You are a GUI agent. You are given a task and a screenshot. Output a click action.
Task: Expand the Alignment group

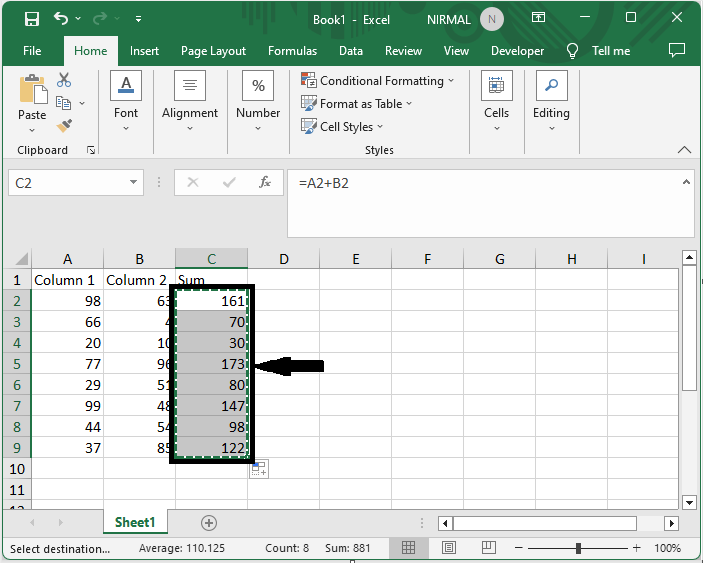pyautogui.click(x=190, y=101)
